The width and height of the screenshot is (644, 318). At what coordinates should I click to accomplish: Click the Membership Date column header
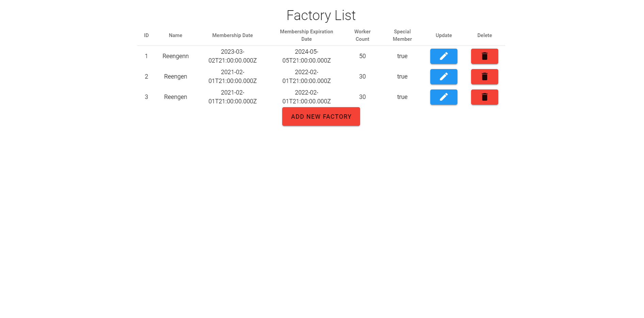pyautogui.click(x=232, y=35)
